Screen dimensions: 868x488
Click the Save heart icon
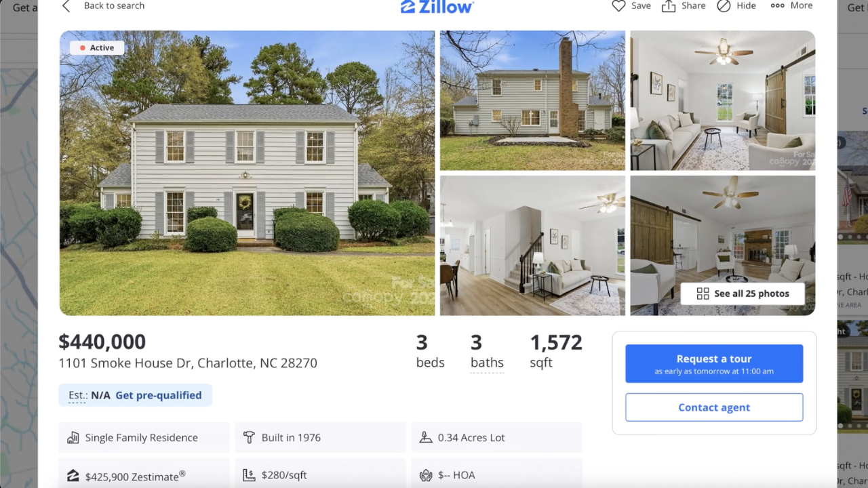618,6
